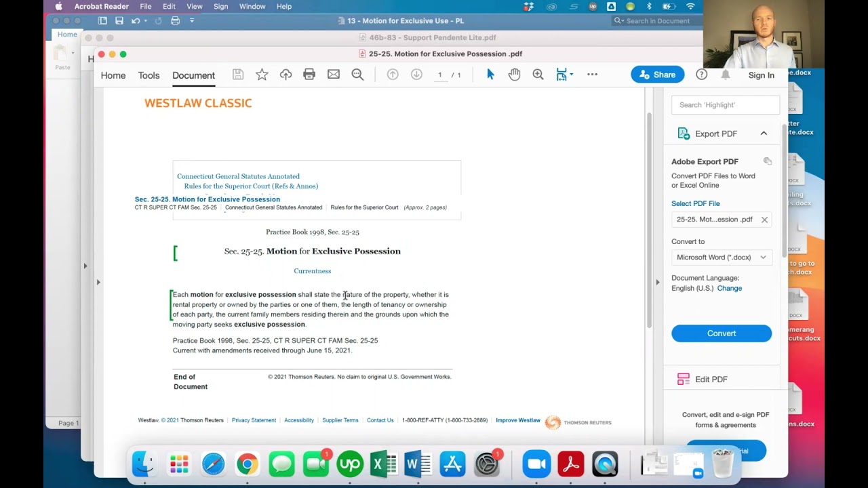This screenshot has width=868, height=488.
Task: Collapse the right tools pane arrow
Action: [x=657, y=282]
